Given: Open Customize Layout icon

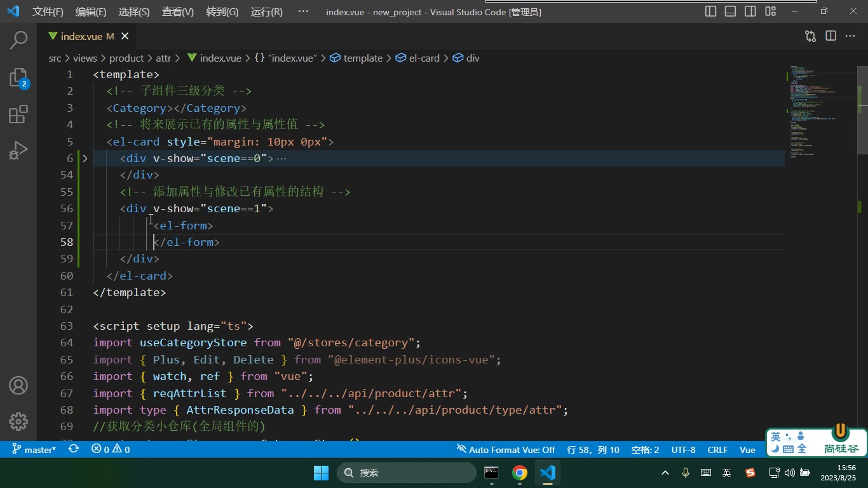Looking at the screenshot, I should [770, 11].
